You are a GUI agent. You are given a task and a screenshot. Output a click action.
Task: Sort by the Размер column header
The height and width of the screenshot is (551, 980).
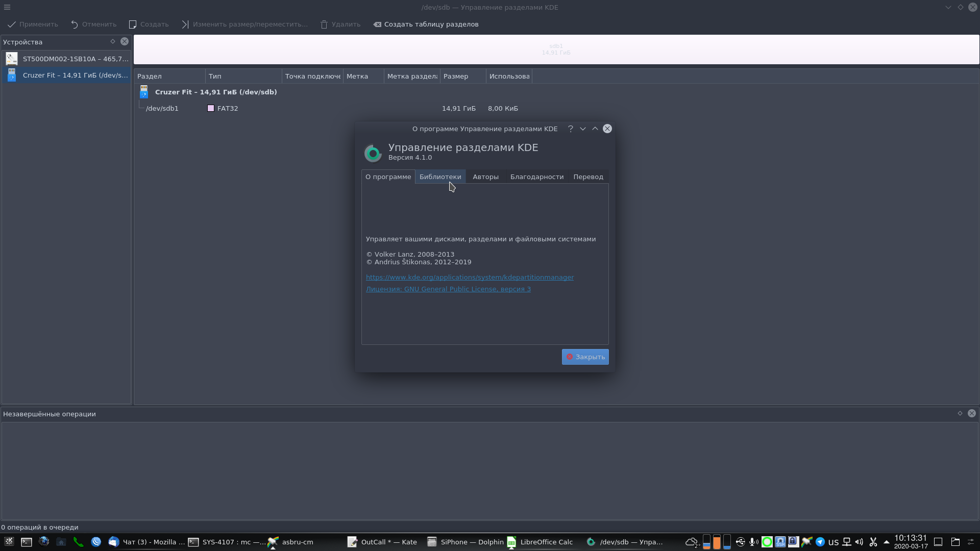click(463, 76)
